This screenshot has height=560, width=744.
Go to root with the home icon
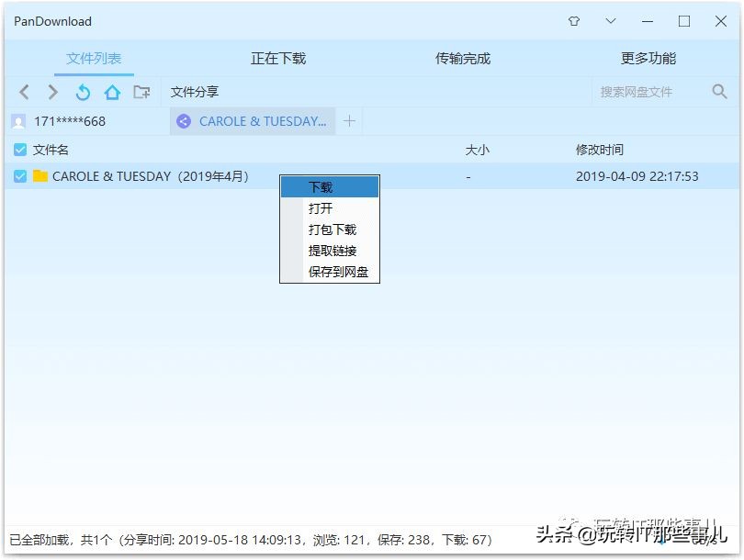pyautogui.click(x=112, y=92)
